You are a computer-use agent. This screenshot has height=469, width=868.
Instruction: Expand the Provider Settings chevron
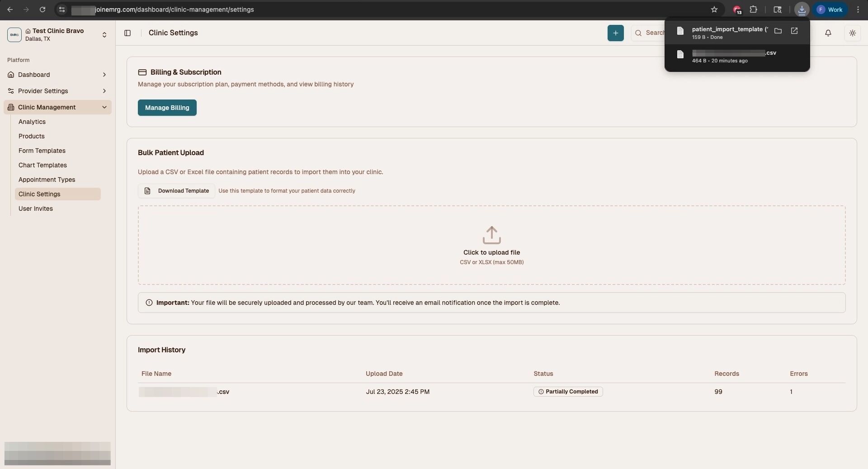click(104, 91)
